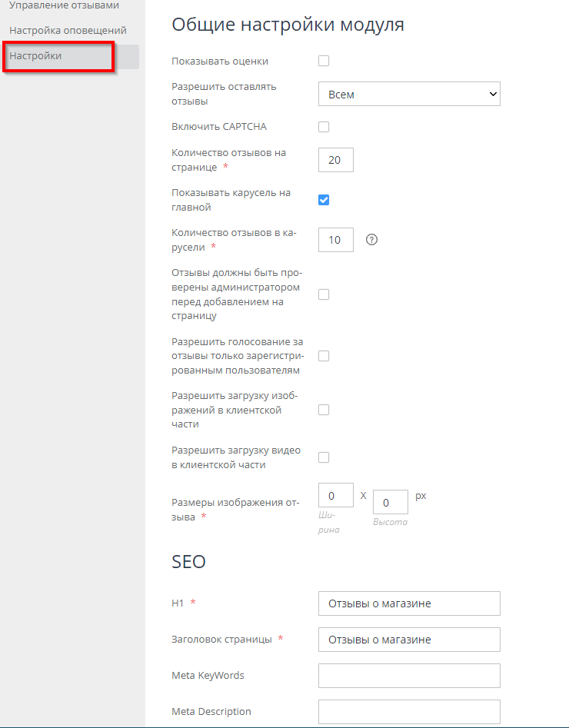The image size is (569, 728).
Task: Go to 'Настройка оповещений' sidebar item
Action: point(68,30)
